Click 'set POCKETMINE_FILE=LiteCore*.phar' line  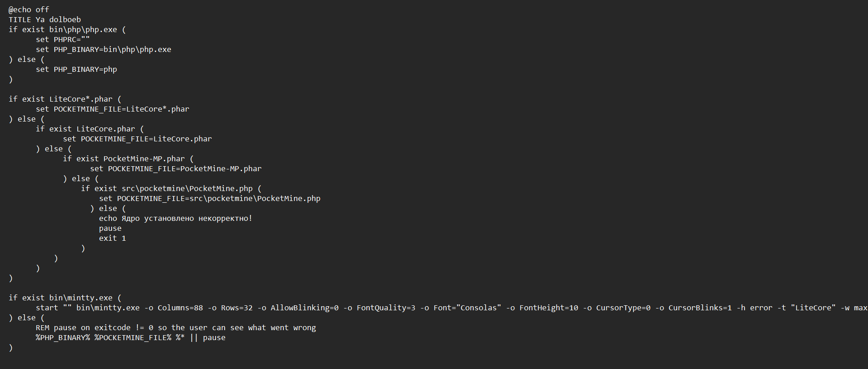tap(113, 109)
